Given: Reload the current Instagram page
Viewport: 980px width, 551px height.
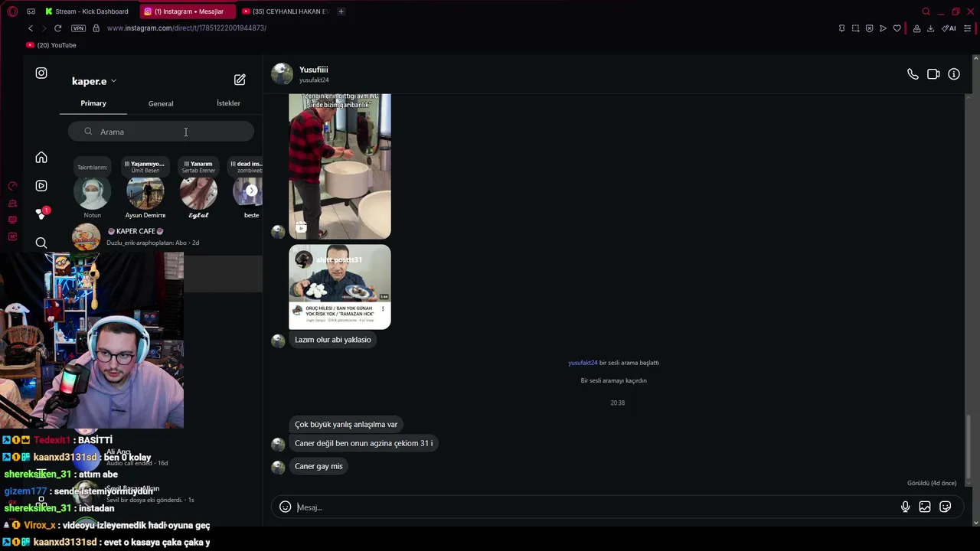Looking at the screenshot, I should (57, 28).
